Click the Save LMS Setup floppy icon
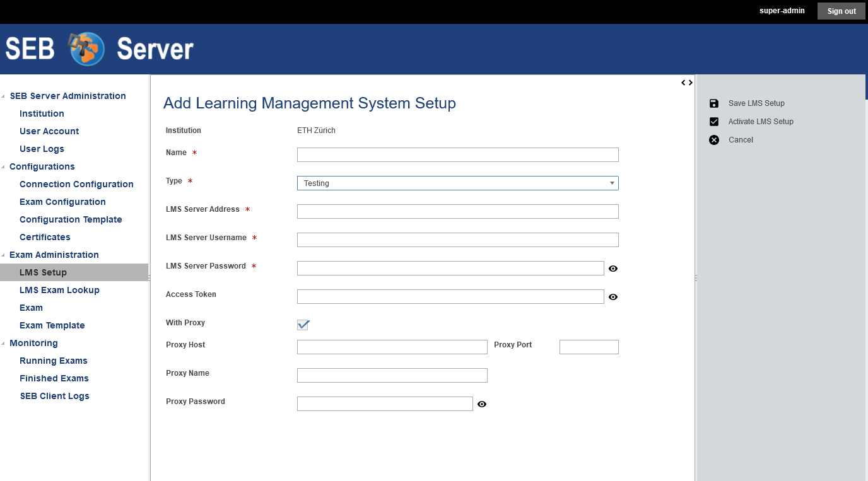 tap(714, 103)
